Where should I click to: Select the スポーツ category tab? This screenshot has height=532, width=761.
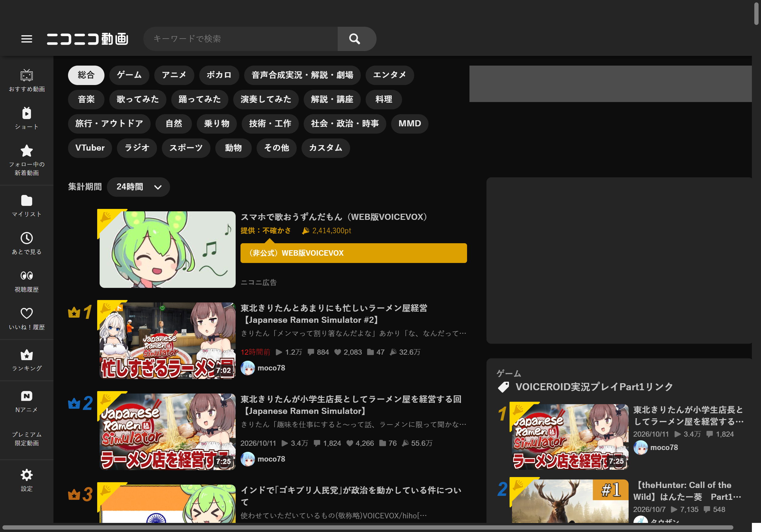(186, 148)
